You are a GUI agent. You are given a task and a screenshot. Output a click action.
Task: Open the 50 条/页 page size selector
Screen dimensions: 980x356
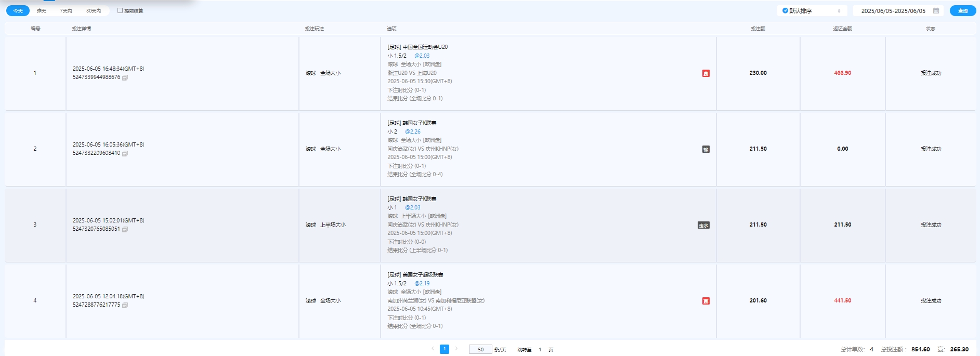click(480, 349)
